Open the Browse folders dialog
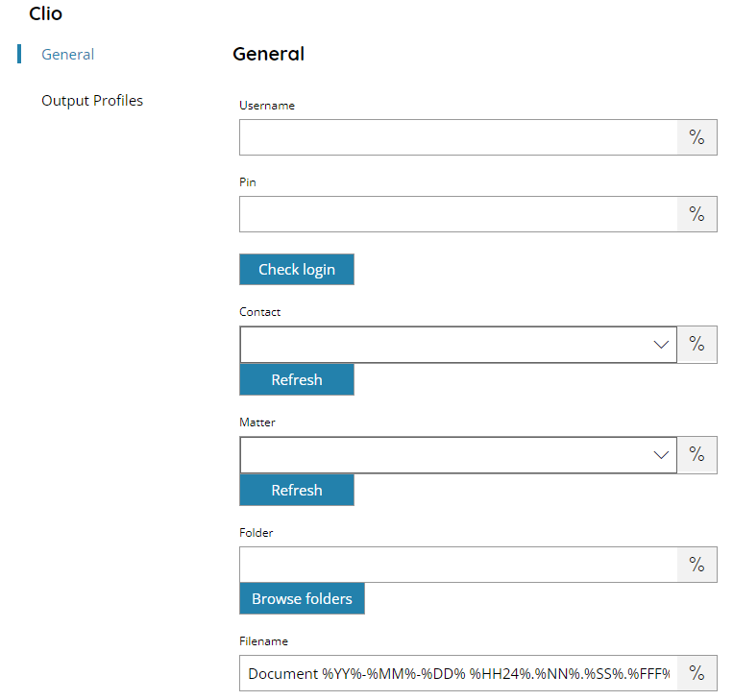Image resolution: width=733 pixels, height=700 pixels. 302,598
